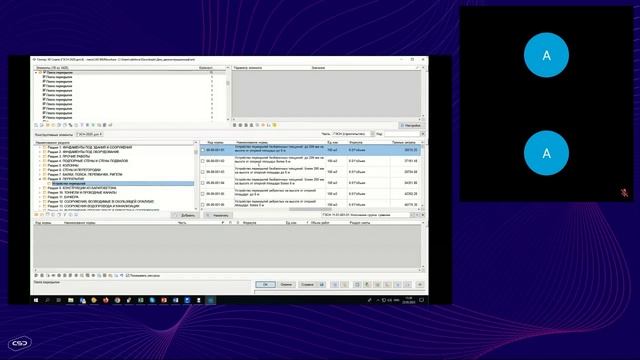Click the elements list vertical scrollbar

228,94
